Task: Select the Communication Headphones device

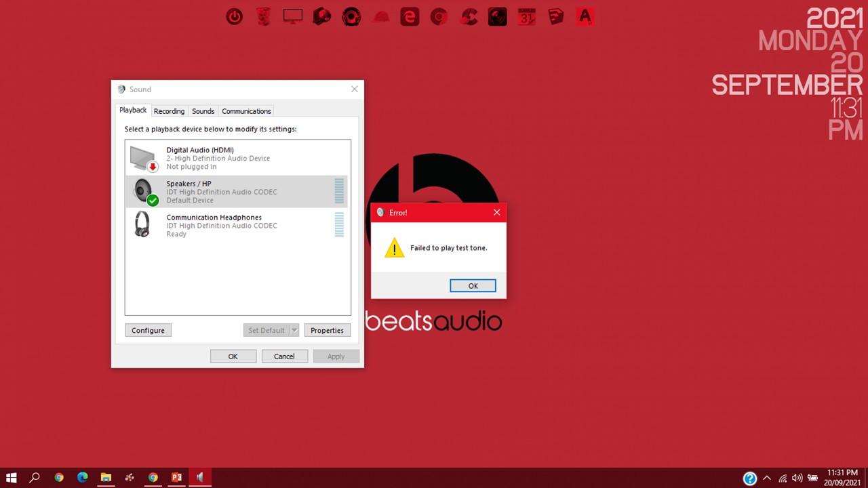Action: [x=237, y=226]
